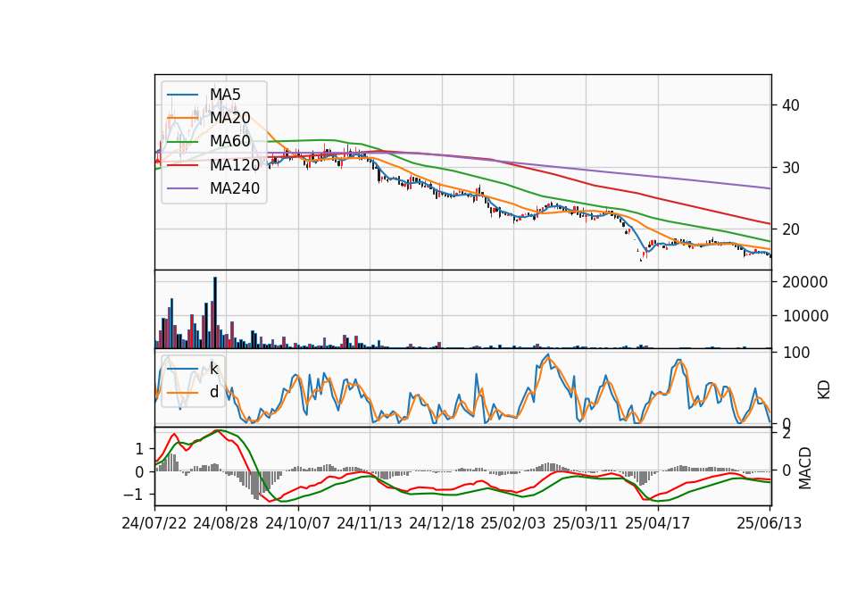
Task: Click the blue MA5 legend line sample
Action: click(x=182, y=96)
